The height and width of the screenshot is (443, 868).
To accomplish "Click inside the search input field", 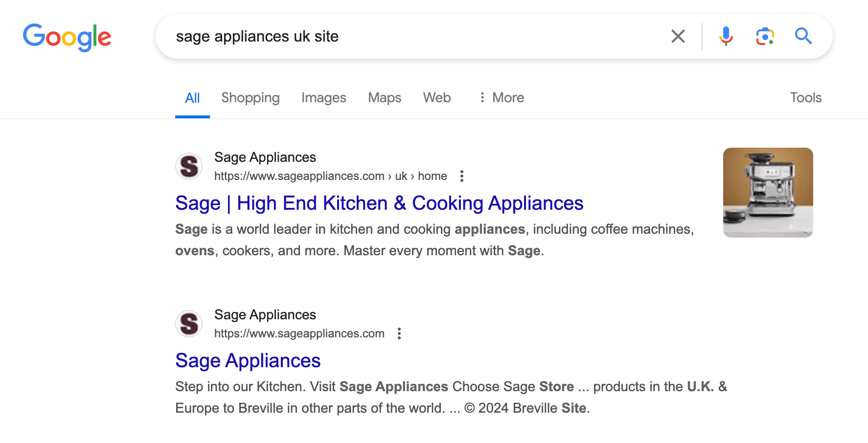I will point(391,36).
